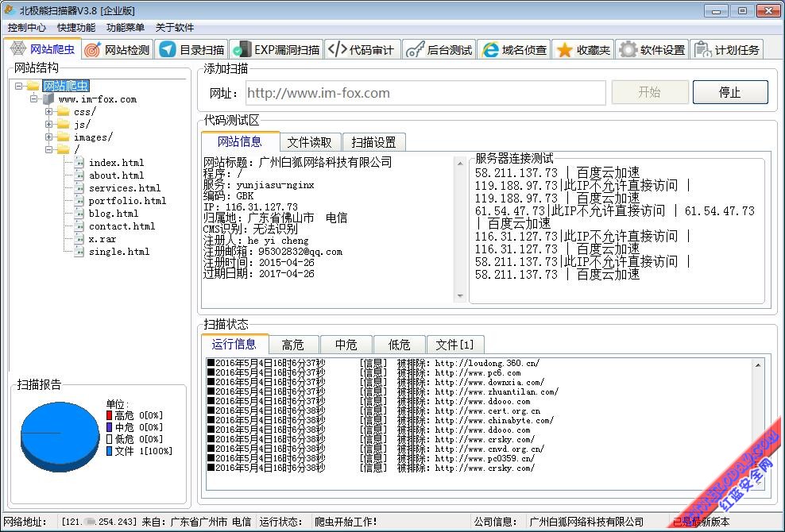Click the file icon beside services.html

(x=79, y=187)
